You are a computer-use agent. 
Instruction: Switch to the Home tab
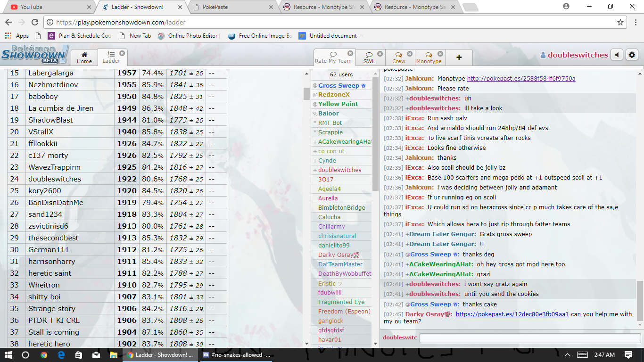tap(84, 57)
